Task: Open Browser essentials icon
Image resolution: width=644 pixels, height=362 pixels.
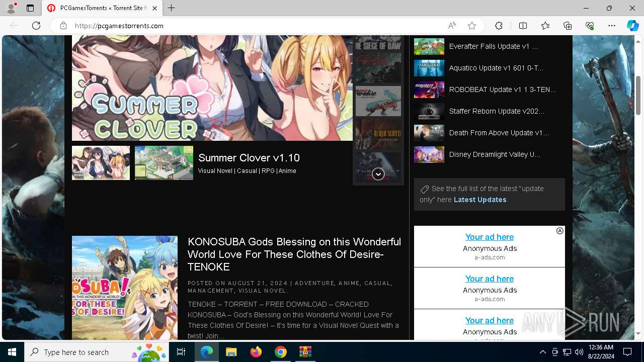Action: coord(590,26)
